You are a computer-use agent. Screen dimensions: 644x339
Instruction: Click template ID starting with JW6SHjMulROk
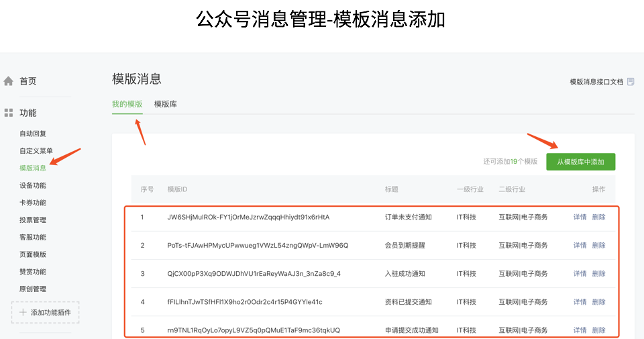[x=248, y=217]
